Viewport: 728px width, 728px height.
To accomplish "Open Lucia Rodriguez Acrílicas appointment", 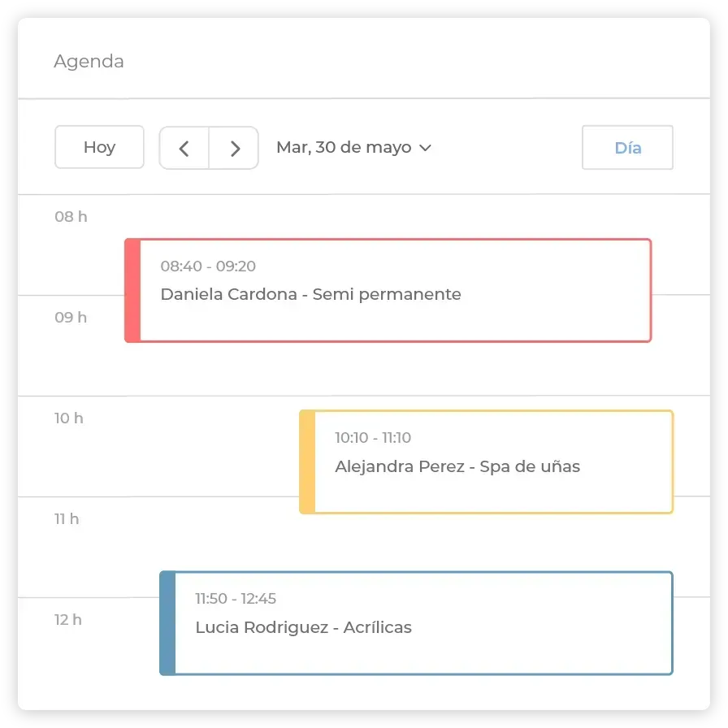I will (x=416, y=623).
